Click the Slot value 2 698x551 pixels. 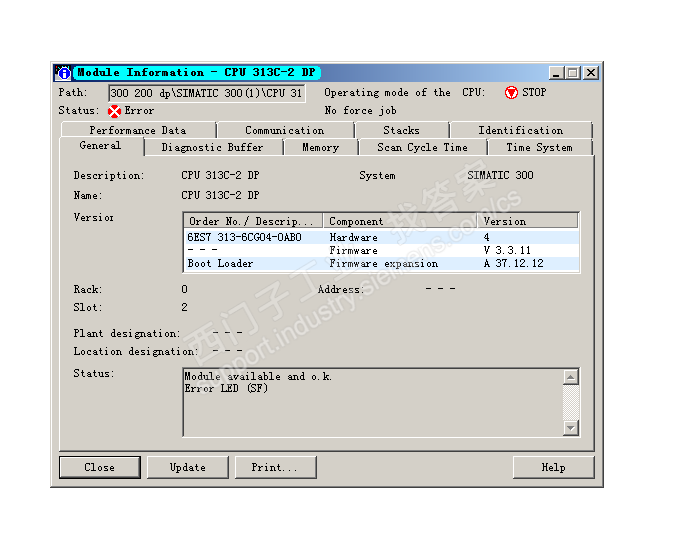184,307
